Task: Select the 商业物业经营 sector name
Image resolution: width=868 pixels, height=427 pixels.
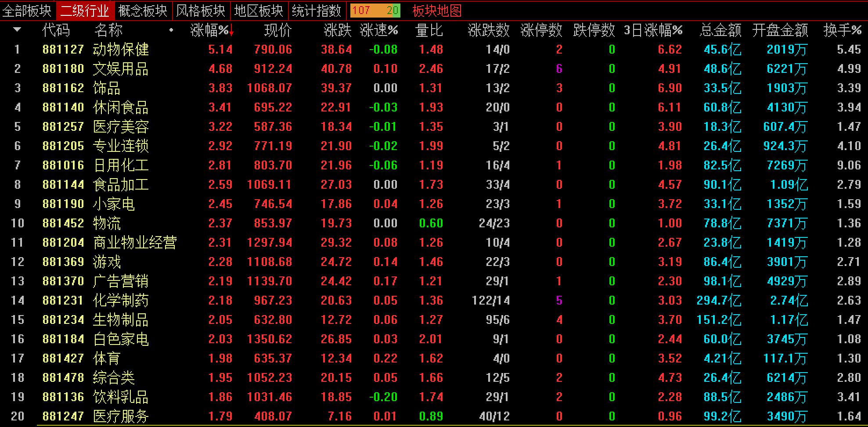Action: [x=135, y=242]
